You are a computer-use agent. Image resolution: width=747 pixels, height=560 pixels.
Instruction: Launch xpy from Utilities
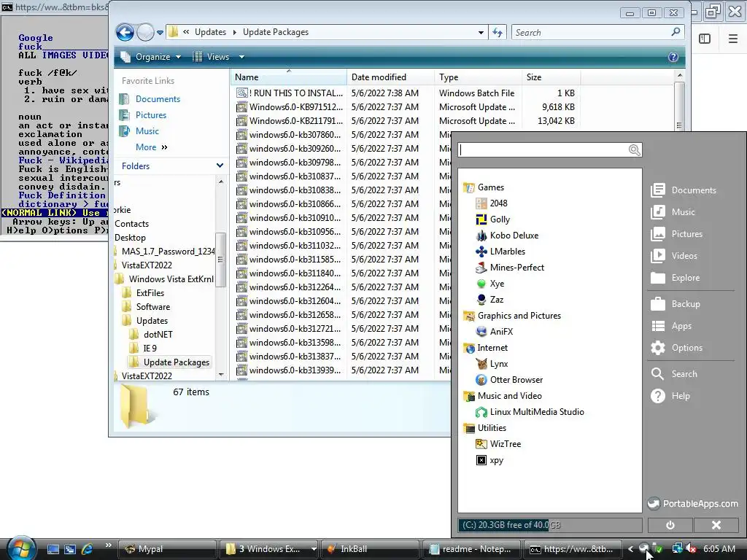(490, 461)
